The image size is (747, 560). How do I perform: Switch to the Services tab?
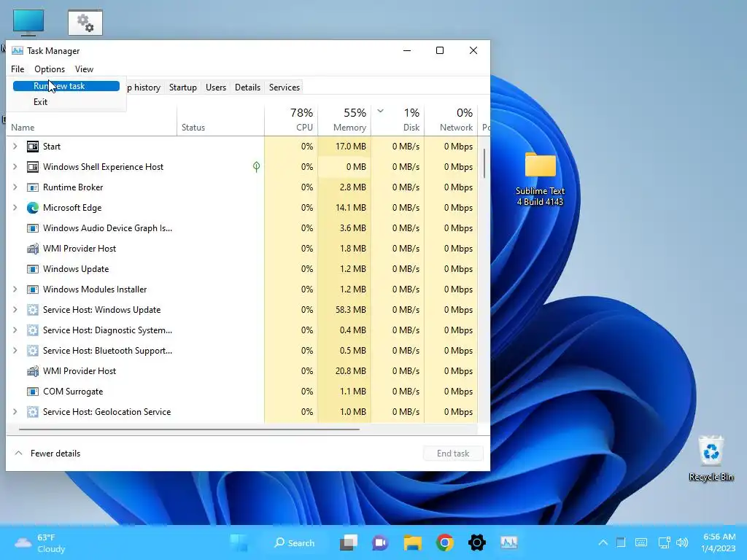(285, 87)
